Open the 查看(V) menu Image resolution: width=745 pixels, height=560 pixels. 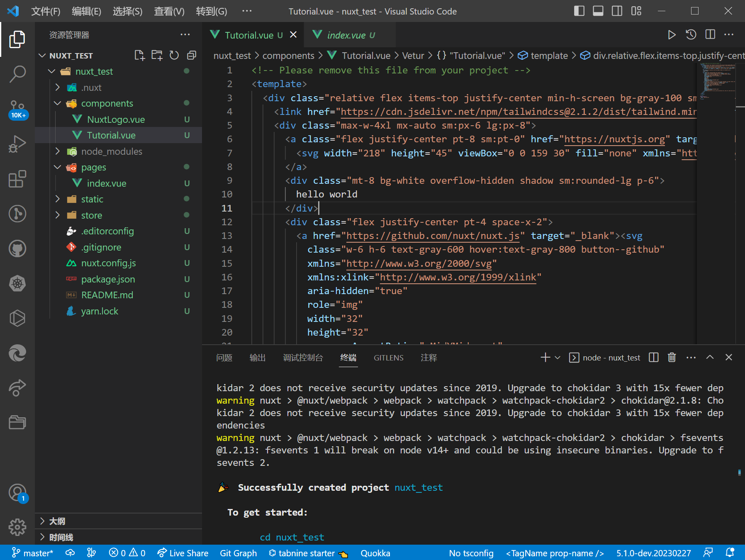[169, 11]
